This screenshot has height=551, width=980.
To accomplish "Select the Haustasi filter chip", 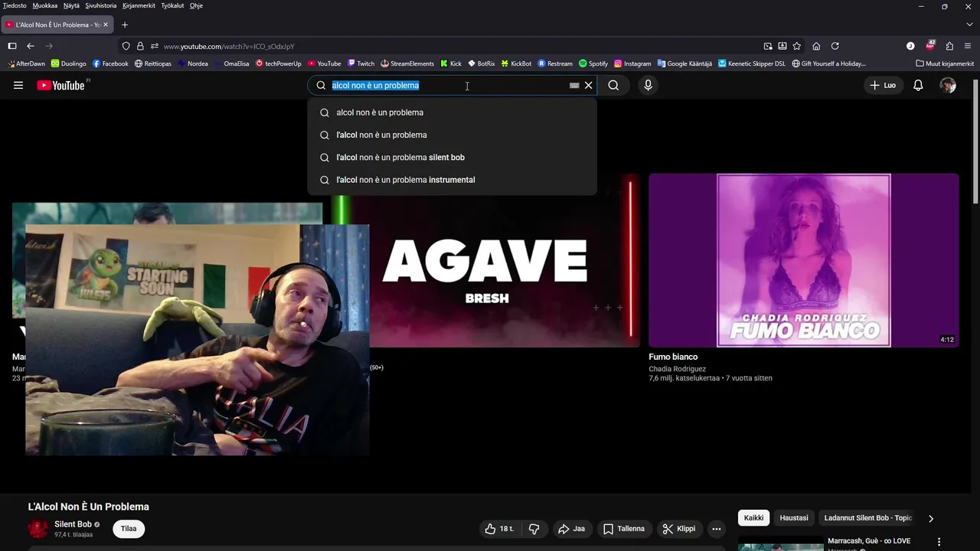I will pos(794,518).
